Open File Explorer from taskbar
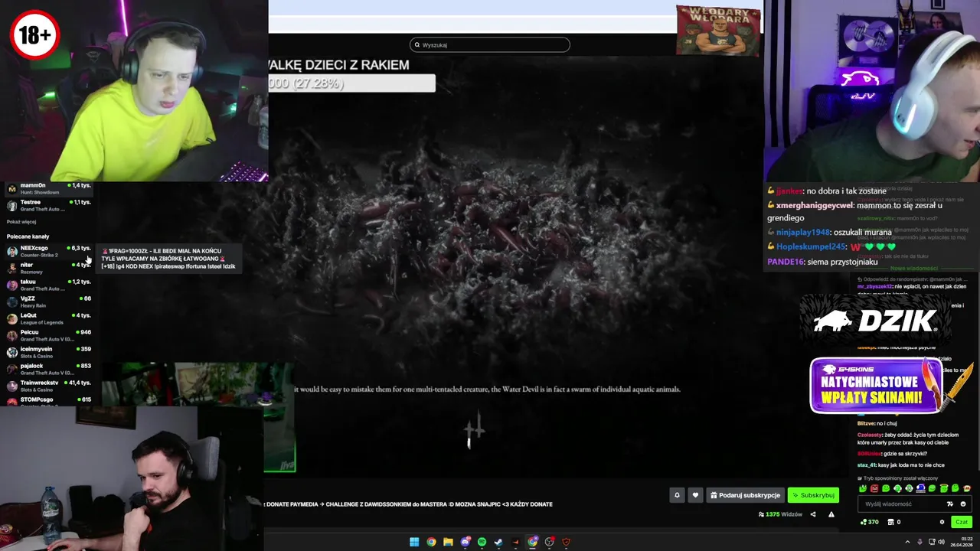Screen dimensions: 980x551 click(448, 542)
